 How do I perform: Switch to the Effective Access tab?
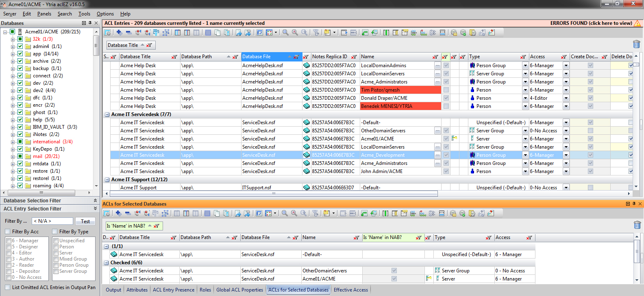click(x=351, y=290)
